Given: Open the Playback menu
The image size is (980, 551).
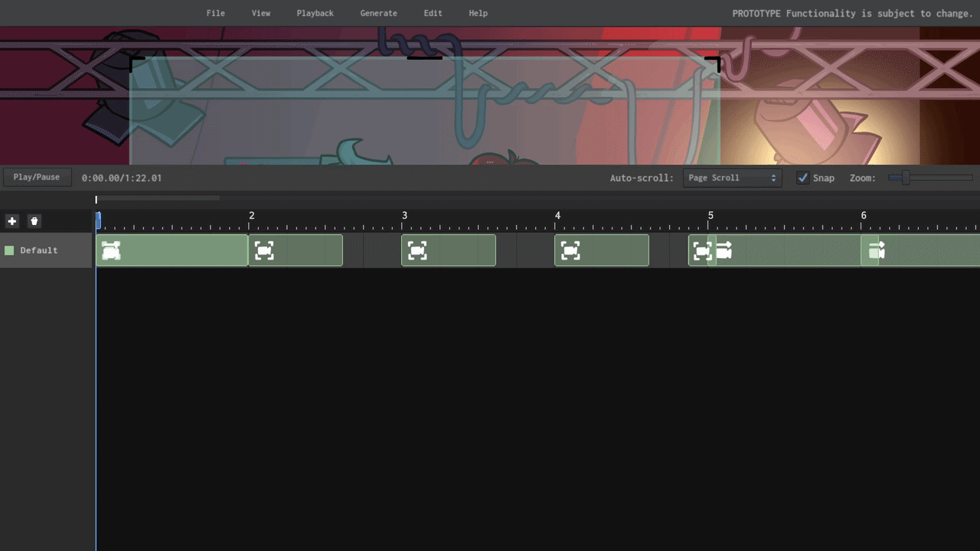Looking at the screenshot, I should click(315, 13).
